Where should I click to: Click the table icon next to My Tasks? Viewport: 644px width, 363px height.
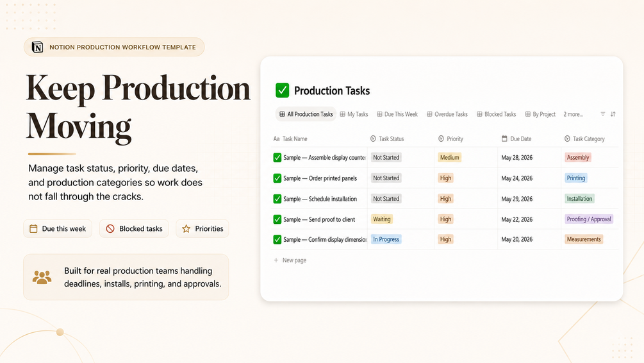343,114
